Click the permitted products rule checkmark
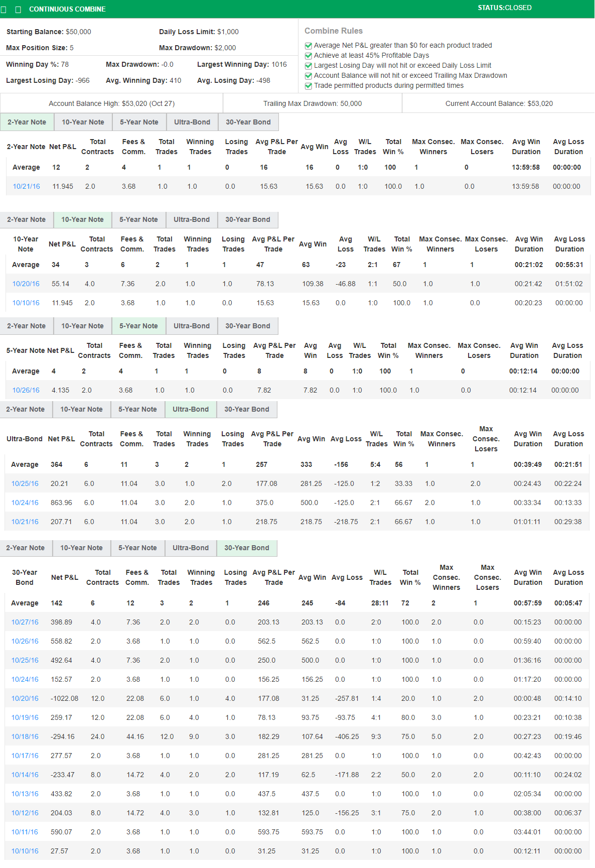This screenshot has height=868, width=595. pyautogui.click(x=309, y=86)
